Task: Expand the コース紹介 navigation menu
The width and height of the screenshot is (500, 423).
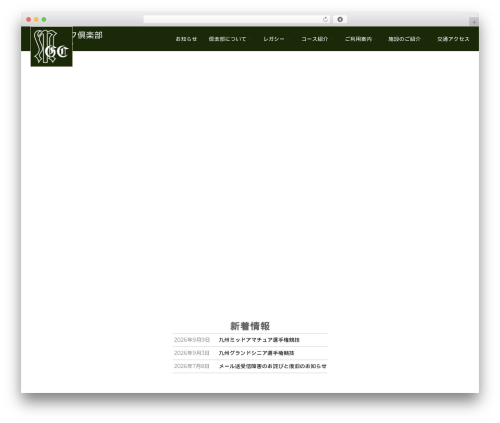Action: pos(315,39)
